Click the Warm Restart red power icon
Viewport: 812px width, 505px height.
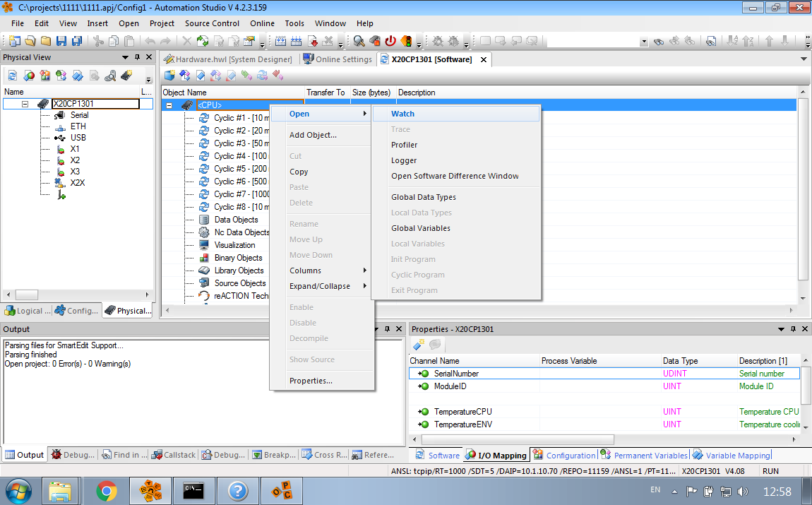[x=390, y=41]
